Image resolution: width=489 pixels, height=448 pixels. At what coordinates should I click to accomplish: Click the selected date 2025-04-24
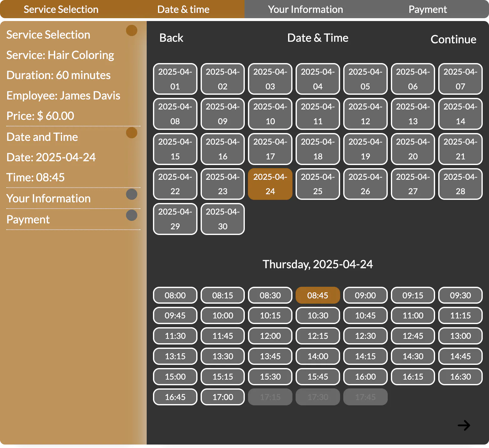click(270, 184)
